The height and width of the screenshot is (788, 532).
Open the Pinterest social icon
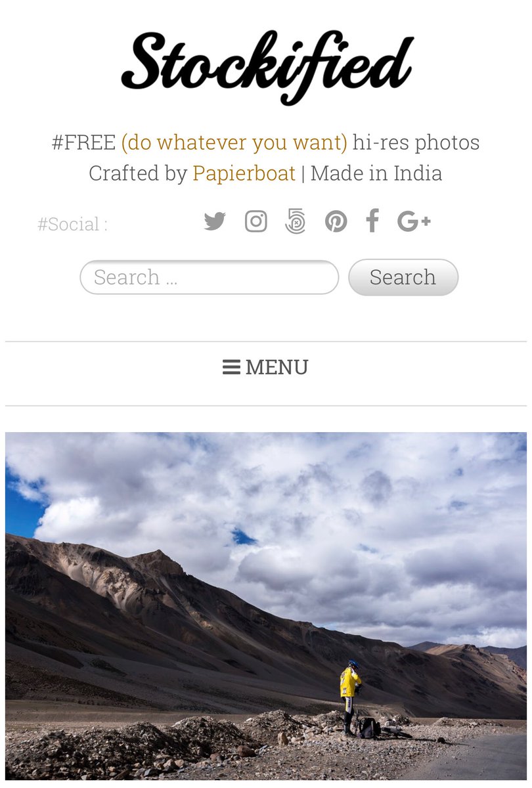[336, 221]
